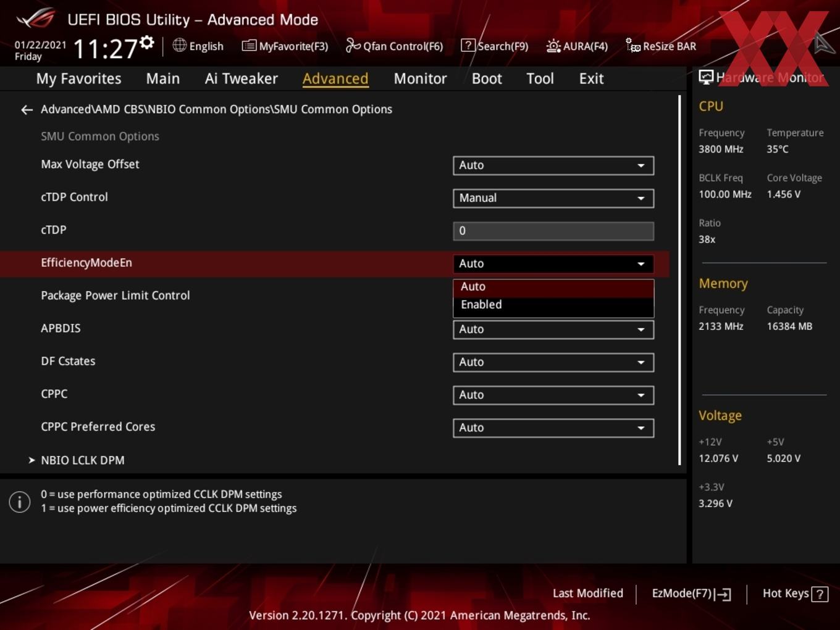Switch to Main tab
840x630 pixels.
click(x=163, y=78)
